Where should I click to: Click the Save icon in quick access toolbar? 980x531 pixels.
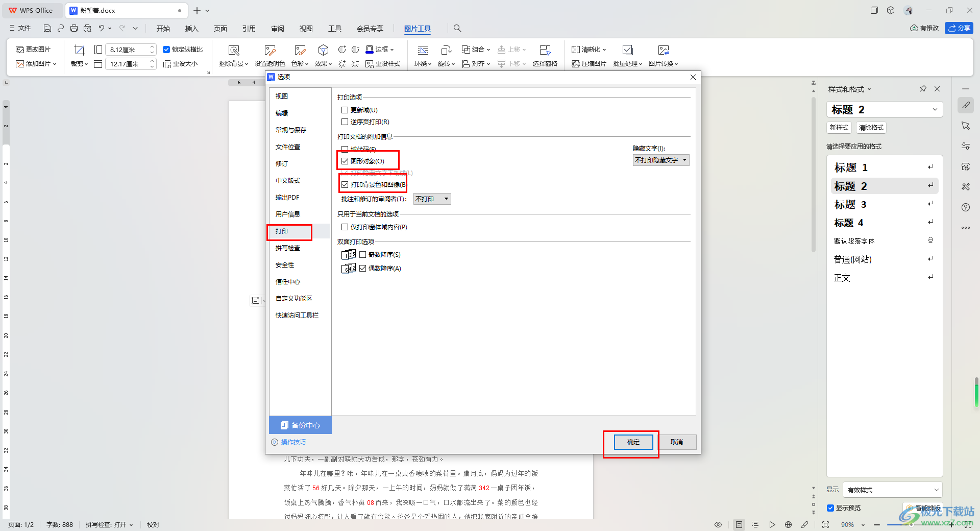[47, 29]
